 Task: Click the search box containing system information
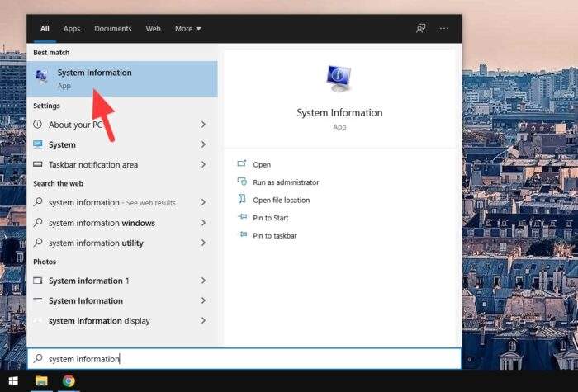pyautogui.click(x=244, y=358)
